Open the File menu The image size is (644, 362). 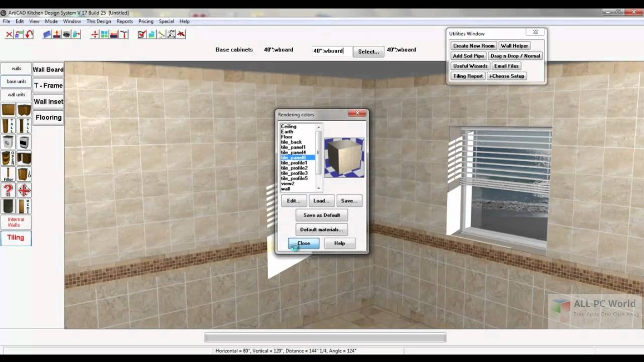tap(7, 21)
